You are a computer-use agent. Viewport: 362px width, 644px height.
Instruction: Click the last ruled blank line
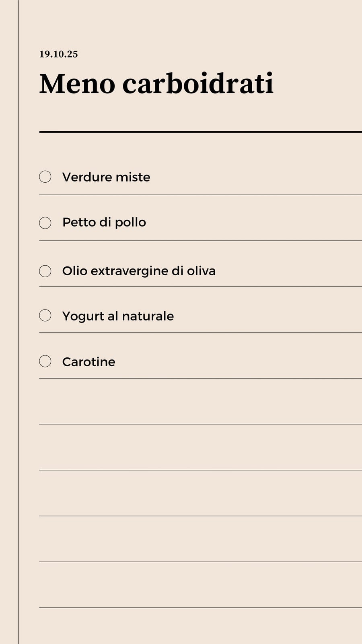pyautogui.click(x=200, y=585)
